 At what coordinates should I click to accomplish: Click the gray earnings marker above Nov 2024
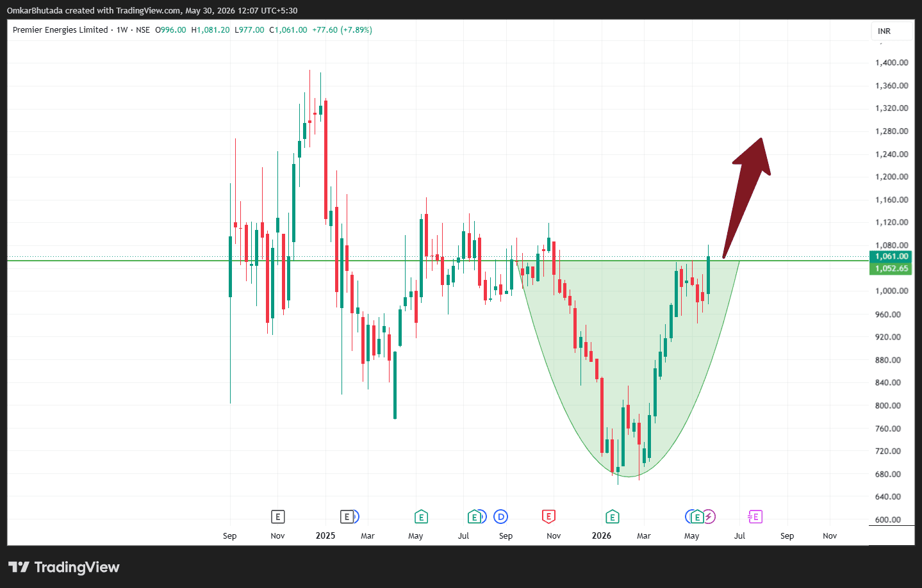(277, 516)
